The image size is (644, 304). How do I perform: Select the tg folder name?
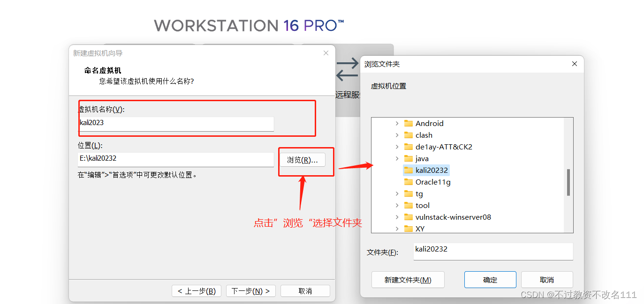click(x=419, y=193)
